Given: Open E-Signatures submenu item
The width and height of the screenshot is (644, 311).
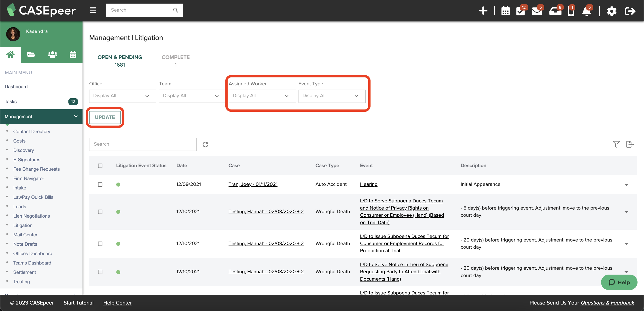Looking at the screenshot, I should (x=27, y=160).
